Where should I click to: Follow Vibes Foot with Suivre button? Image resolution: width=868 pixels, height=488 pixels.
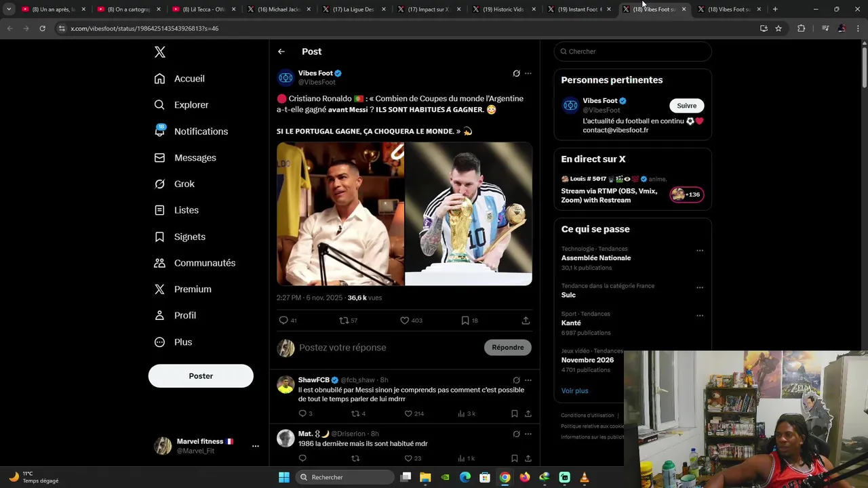pyautogui.click(x=687, y=106)
